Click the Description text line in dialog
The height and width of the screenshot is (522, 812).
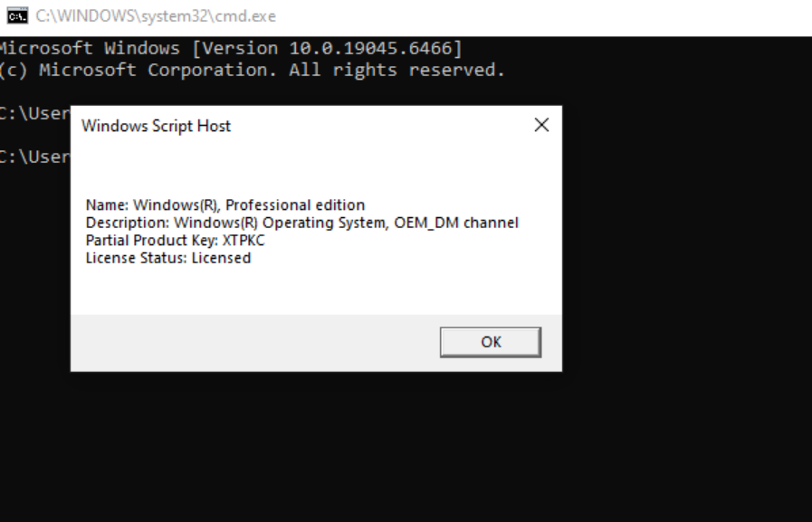pyautogui.click(x=301, y=223)
